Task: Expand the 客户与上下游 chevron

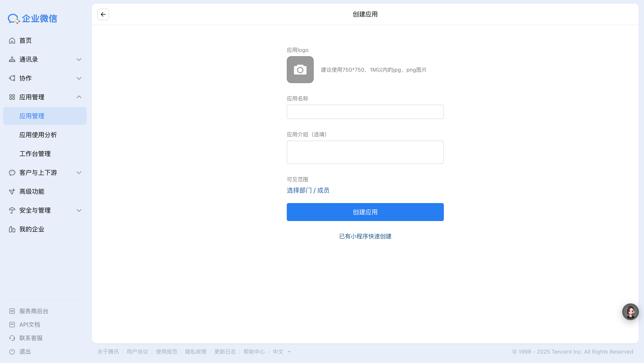Action: [x=79, y=173]
